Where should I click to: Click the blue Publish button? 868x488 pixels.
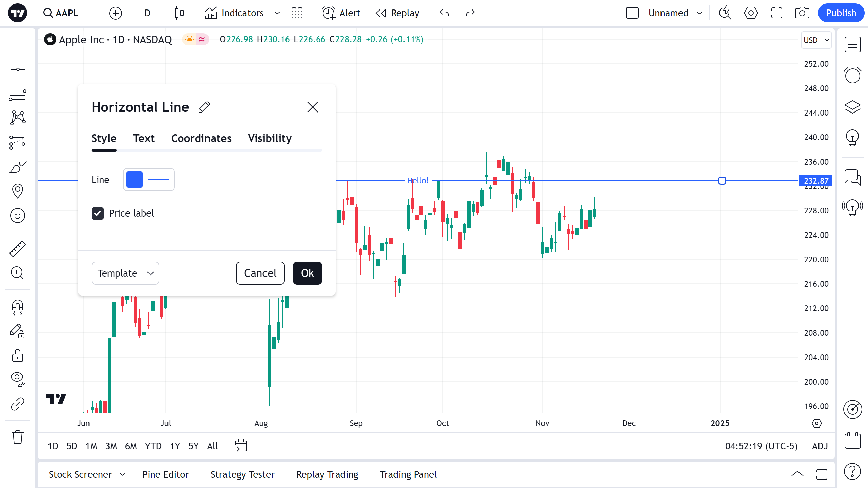coord(841,13)
